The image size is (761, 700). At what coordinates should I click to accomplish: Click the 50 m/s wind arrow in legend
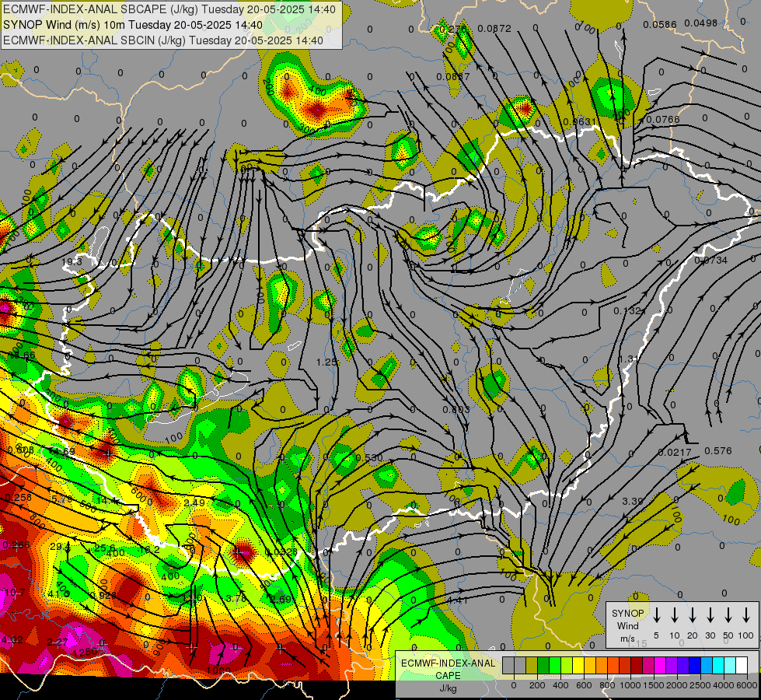(x=728, y=615)
